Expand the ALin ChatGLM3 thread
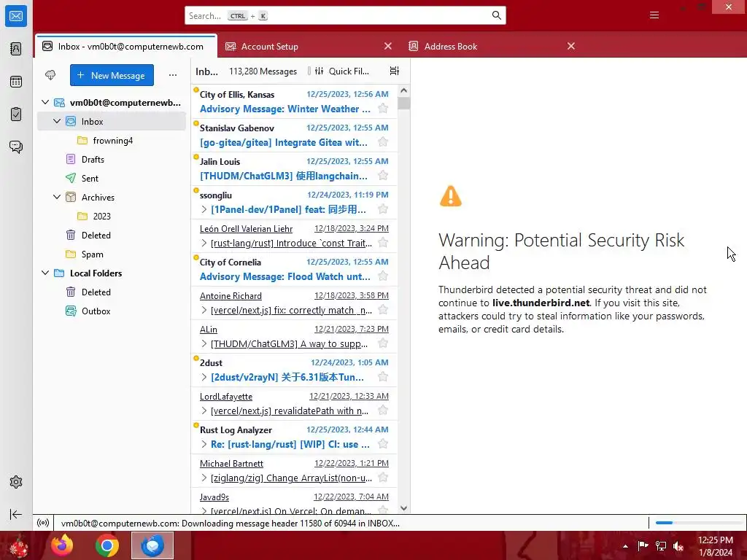The height and width of the screenshot is (560, 747). pos(204,343)
